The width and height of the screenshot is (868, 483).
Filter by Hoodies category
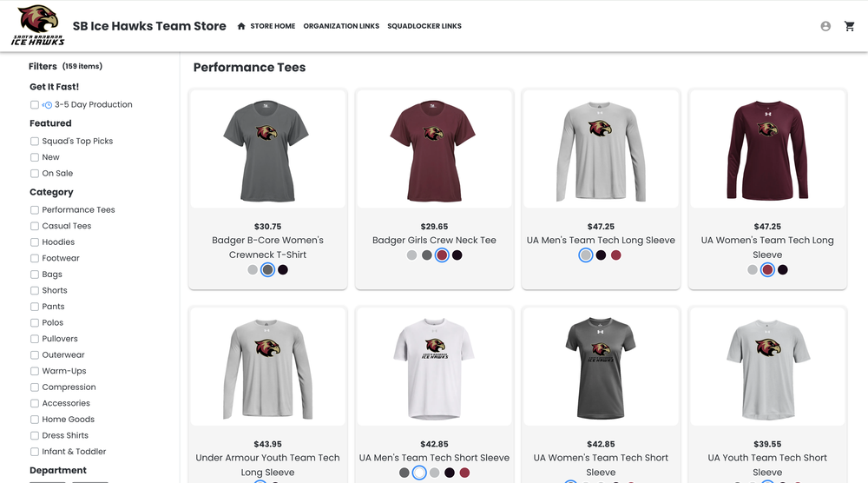pyautogui.click(x=35, y=242)
